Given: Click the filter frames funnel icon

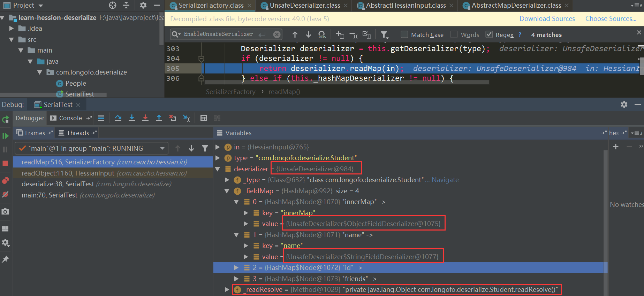Looking at the screenshot, I should 205,148.
